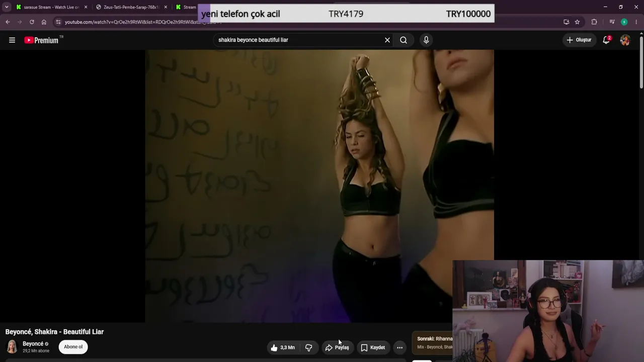Minimize the browser window
Viewport: 644px width, 362px height.
(x=605, y=7)
